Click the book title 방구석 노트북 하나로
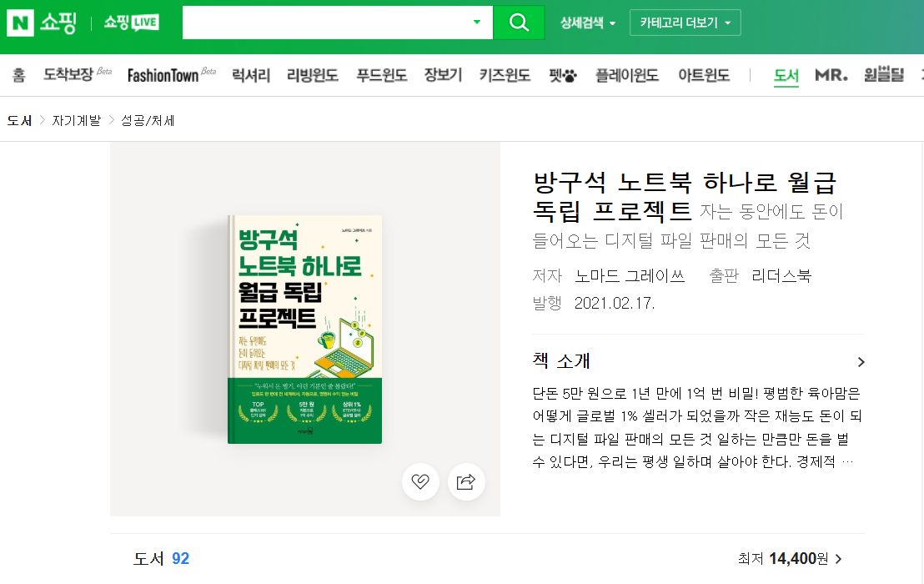 tap(684, 197)
